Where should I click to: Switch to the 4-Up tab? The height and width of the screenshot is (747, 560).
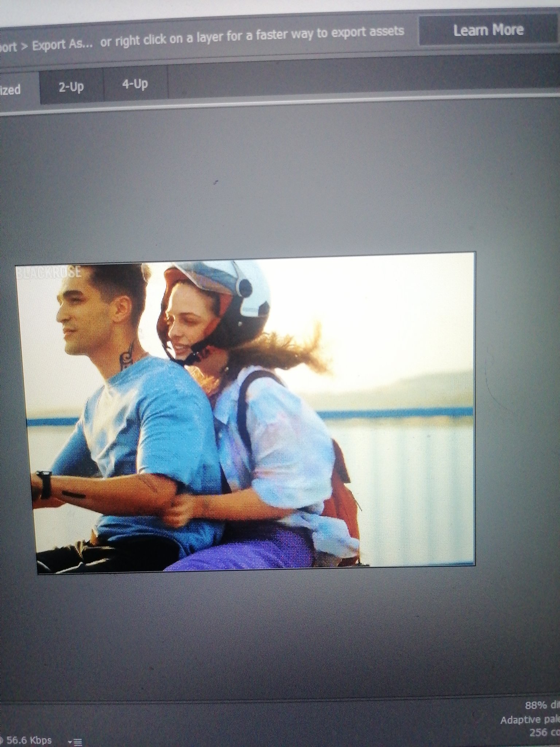pyautogui.click(x=135, y=85)
